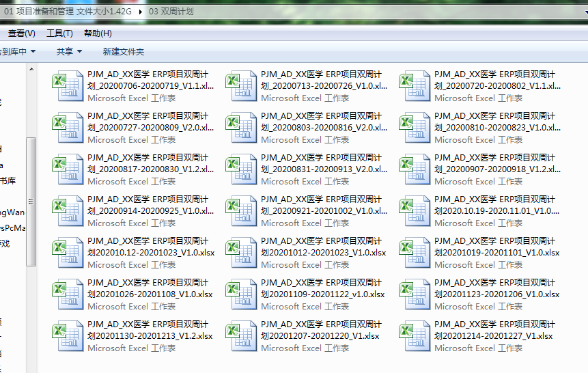Select Excel icon of 20200831-20200913_V2.0 file
This screenshot has height=373, width=588.
241,169
